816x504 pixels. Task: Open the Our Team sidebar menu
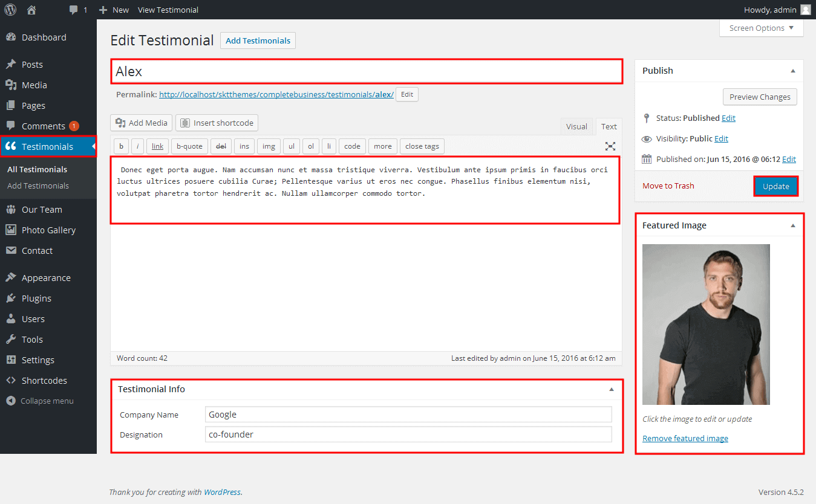(x=48, y=210)
